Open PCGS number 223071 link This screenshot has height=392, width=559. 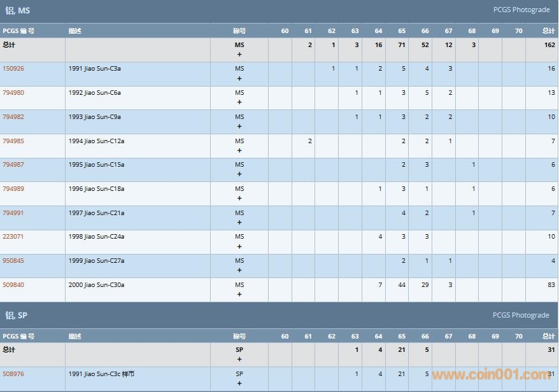point(13,237)
